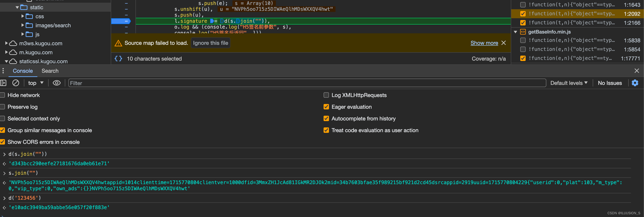Enable Hide network option
644x217 pixels.
(x=2, y=95)
